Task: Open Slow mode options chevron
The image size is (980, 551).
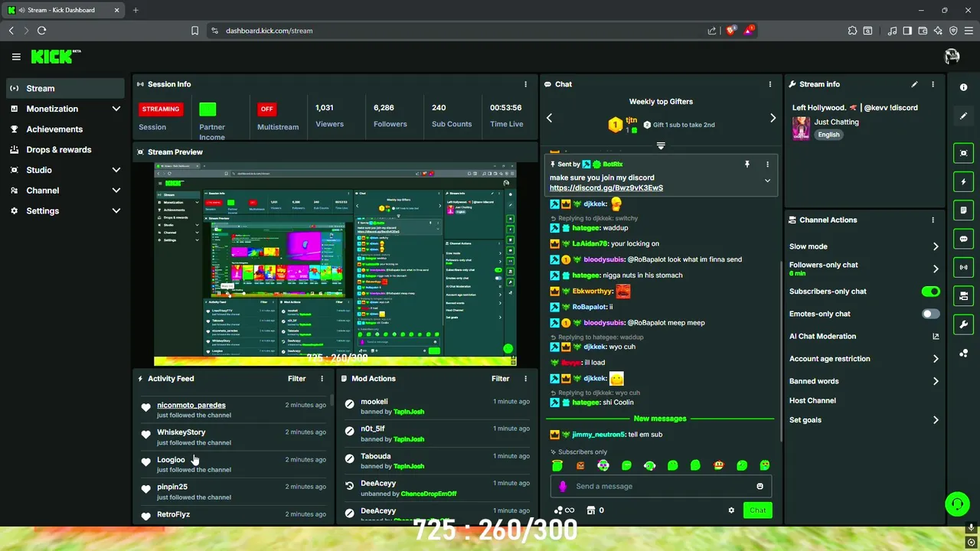Action: [936, 246]
